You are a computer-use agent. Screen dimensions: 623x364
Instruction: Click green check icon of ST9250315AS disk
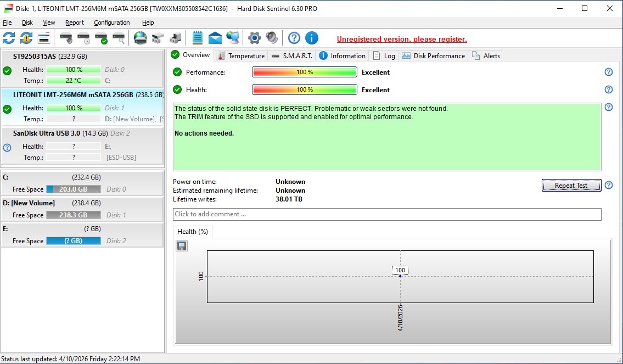coord(7,71)
